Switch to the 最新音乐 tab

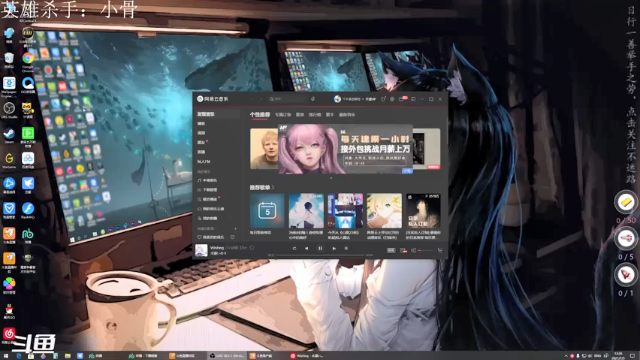click(x=347, y=115)
